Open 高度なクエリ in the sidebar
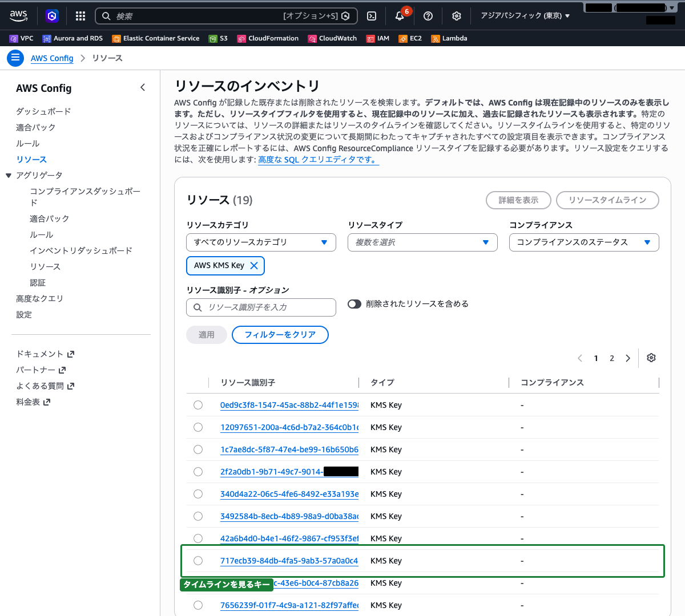The height and width of the screenshot is (616, 685). [x=39, y=298]
